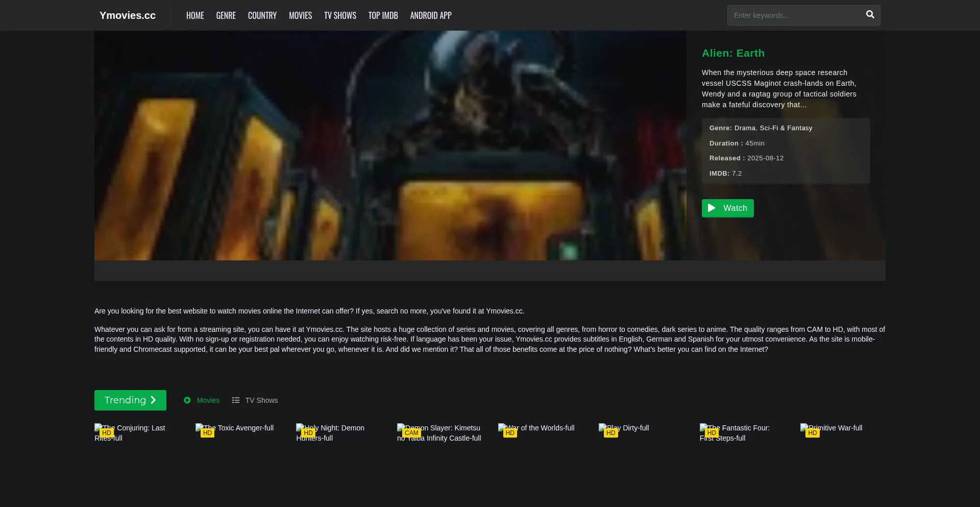Click the TV Shows list icon
This screenshot has width=980, height=507.
coord(236,400)
